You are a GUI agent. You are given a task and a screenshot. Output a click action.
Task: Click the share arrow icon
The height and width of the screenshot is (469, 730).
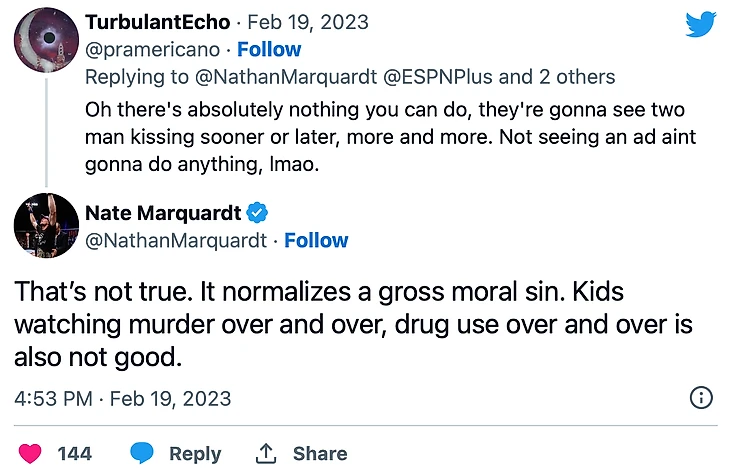click(x=266, y=453)
